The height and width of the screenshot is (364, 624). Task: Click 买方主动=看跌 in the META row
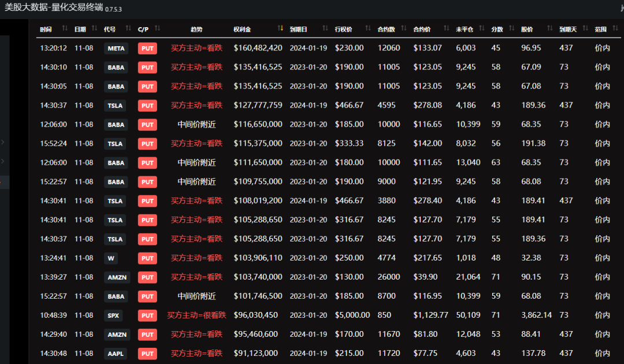(196, 48)
